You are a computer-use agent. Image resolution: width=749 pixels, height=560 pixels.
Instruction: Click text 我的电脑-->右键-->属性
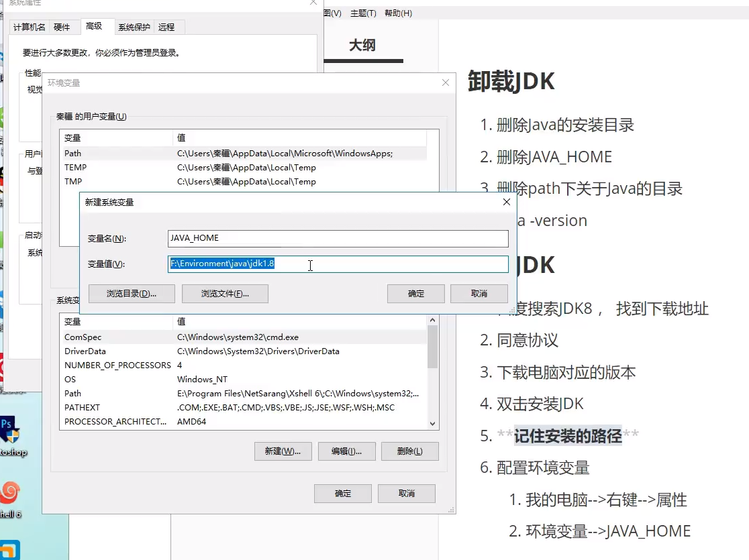pyautogui.click(x=606, y=500)
